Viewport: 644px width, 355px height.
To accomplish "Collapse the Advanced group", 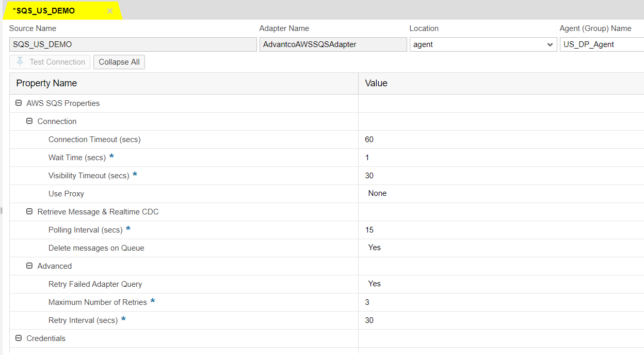I will (x=30, y=266).
